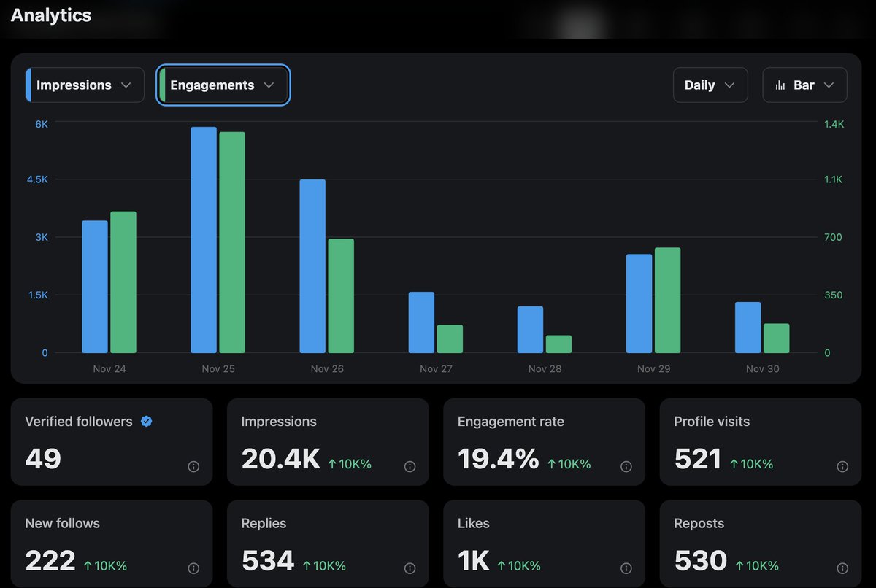Click info icon on Engagement rate card

[x=626, y=467]
